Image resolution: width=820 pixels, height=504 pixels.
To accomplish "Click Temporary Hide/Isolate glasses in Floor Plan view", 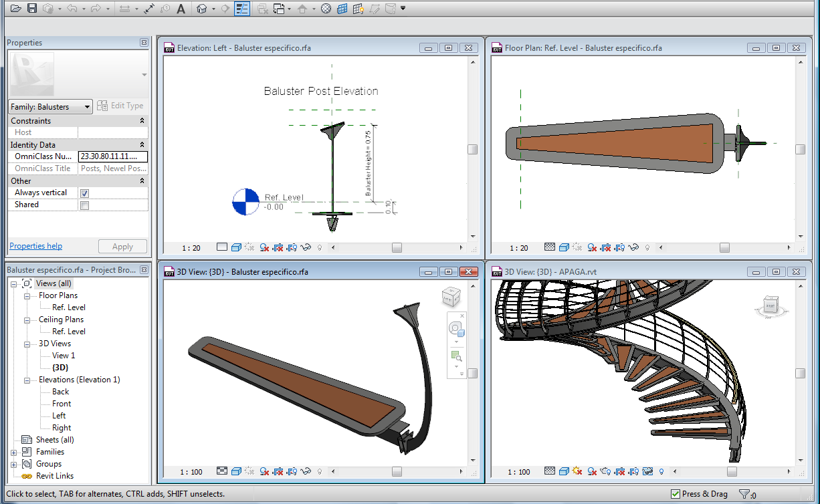I will [634, 247].
